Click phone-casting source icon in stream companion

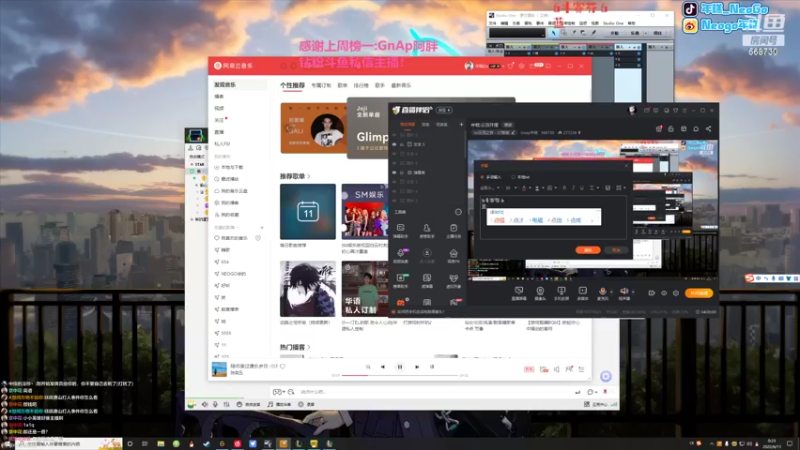pos(561,291)
